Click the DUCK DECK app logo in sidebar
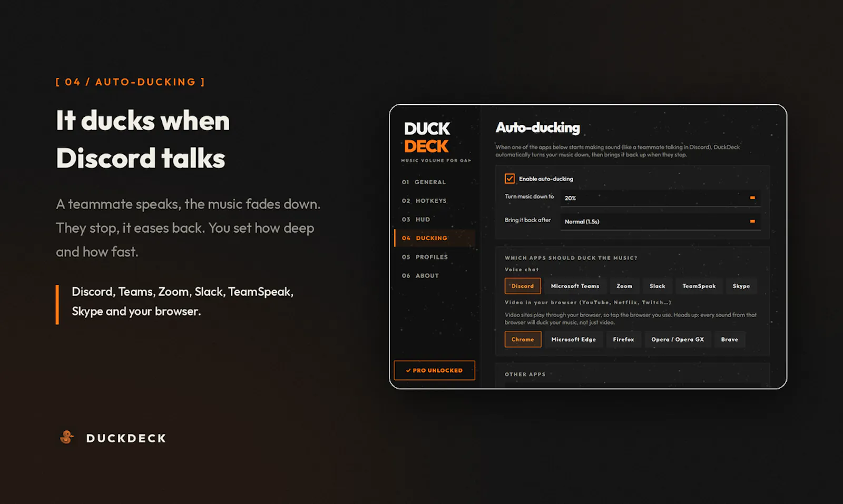 [427, 137]
